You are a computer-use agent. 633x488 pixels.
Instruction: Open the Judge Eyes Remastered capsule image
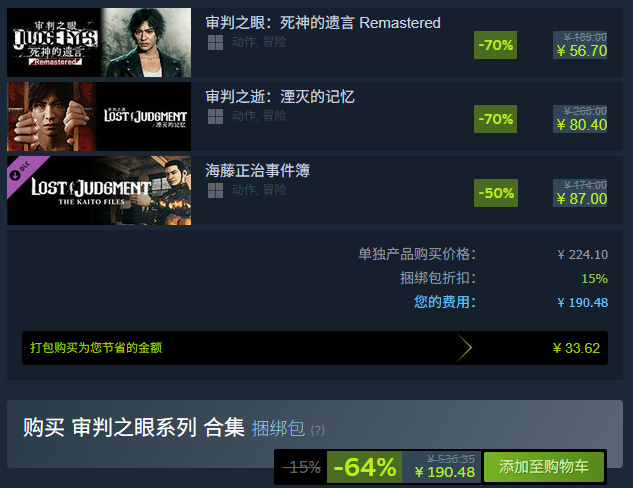pos(99,42)
